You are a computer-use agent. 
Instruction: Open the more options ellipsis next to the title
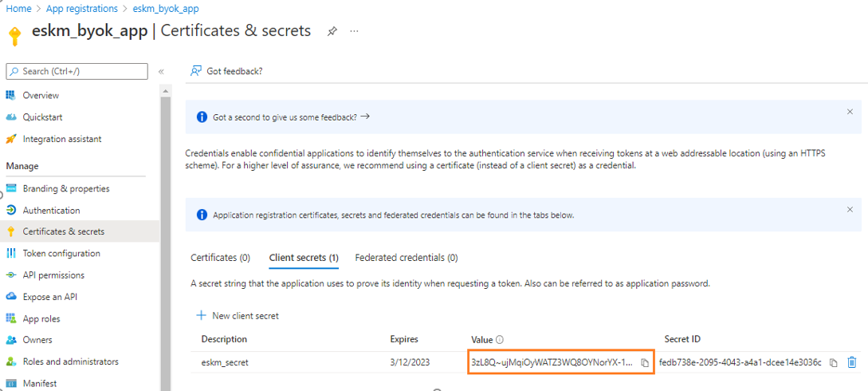tap(354, 31)
